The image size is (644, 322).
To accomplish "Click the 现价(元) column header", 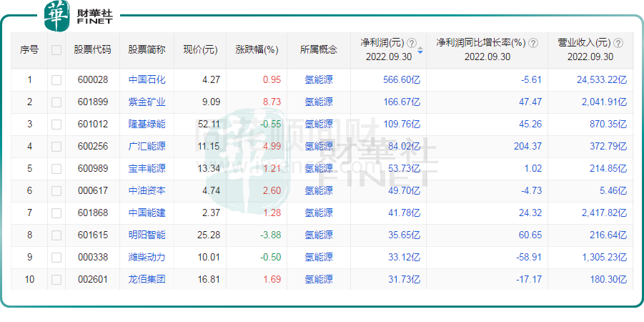I will pyautogui.click(x=200, y=50).
